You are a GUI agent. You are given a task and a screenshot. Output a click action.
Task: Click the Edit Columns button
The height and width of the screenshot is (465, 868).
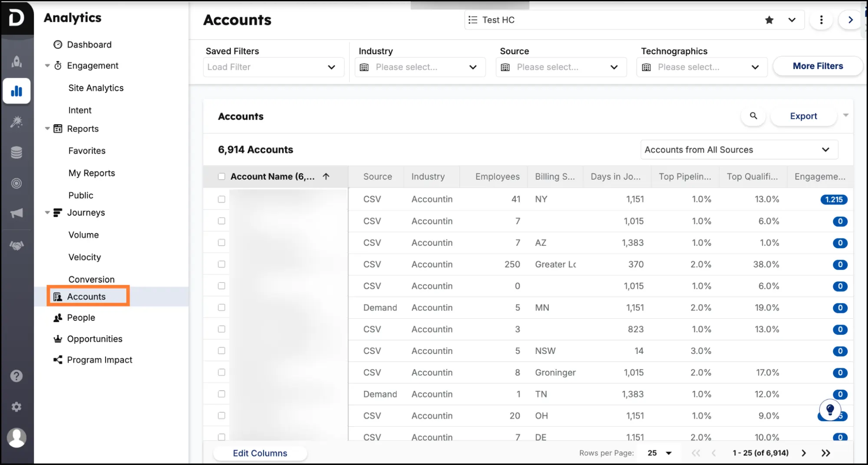pos(260,453)
